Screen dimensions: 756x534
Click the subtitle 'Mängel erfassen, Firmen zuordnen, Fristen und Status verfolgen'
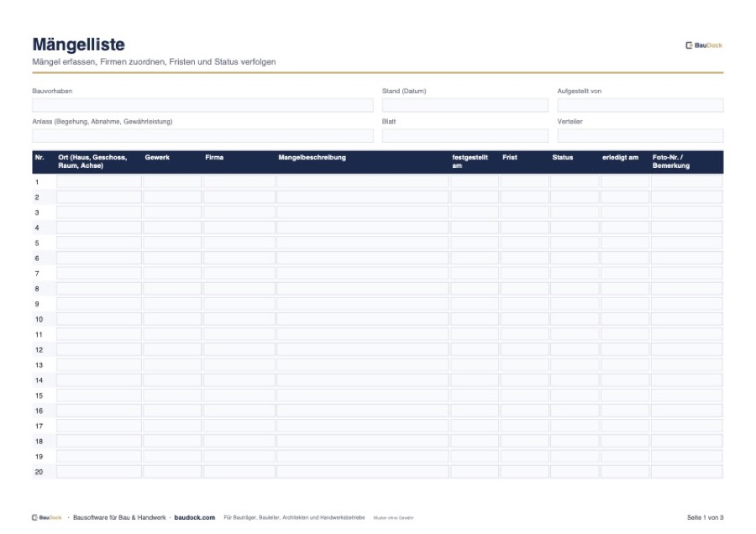[154, 61]
